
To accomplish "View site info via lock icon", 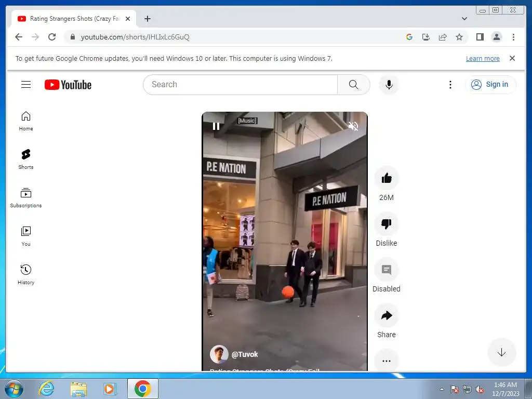I will [73, 37].
